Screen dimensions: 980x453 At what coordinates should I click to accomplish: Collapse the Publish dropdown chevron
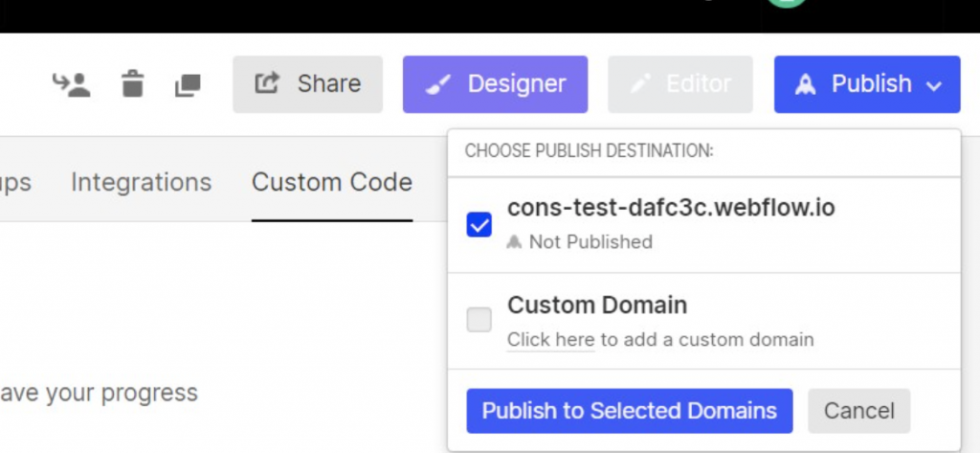[x=934, y=85]
